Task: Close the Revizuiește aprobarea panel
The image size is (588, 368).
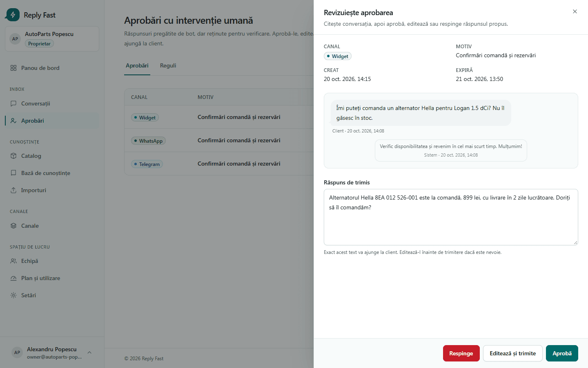Action: 575,11
